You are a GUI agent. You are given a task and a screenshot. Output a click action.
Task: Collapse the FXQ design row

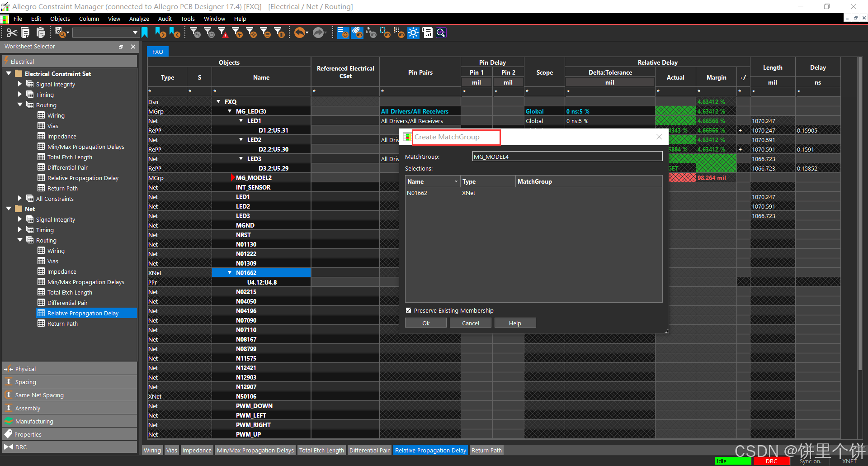coord(218,102)
